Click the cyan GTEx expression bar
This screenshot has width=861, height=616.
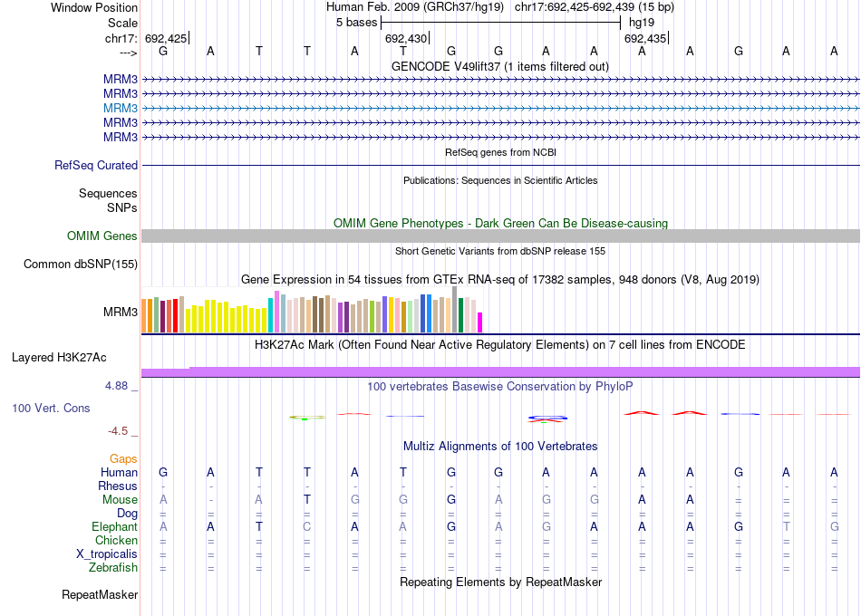[271, 315]
